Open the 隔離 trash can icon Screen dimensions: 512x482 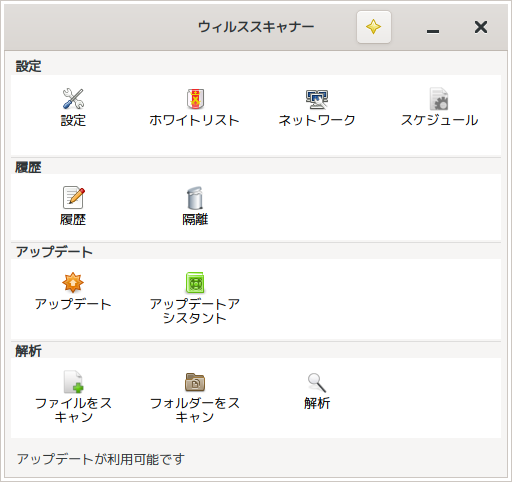coord(195,197)
